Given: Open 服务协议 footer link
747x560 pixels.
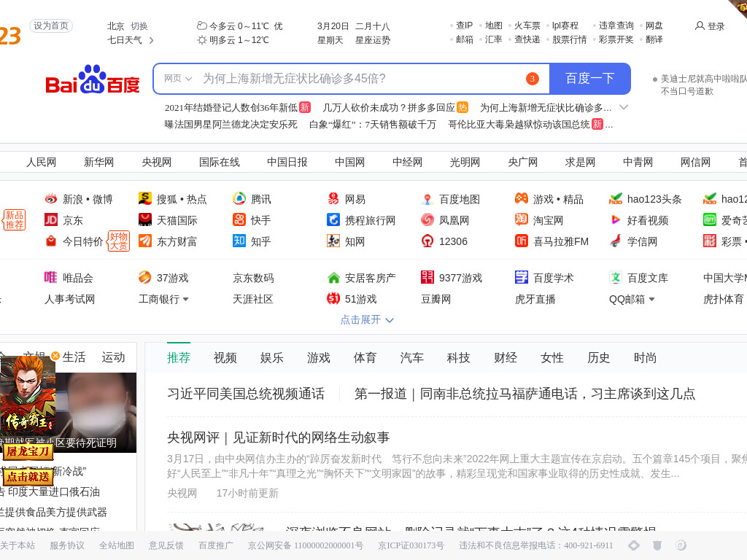Looking at the screenshot, I should 67,545.
